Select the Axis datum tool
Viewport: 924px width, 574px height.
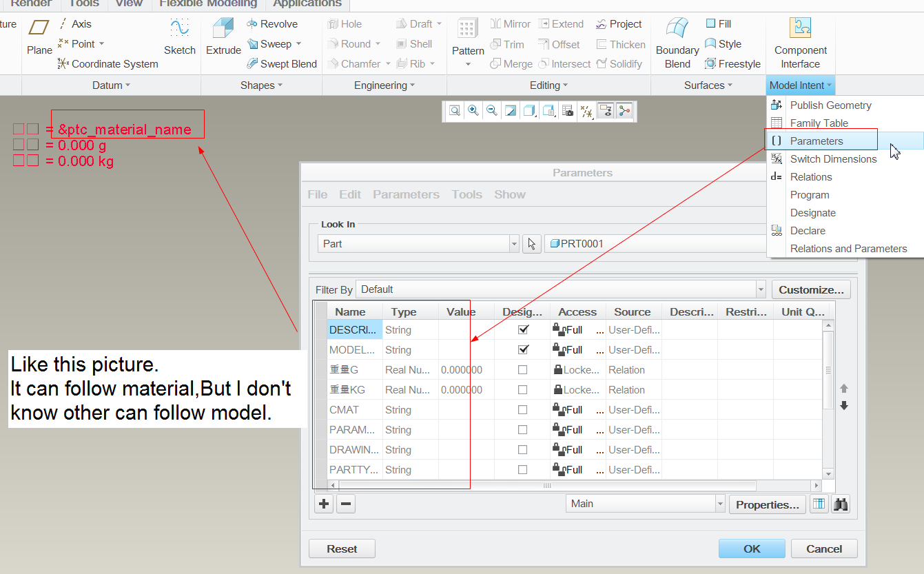tap(74, 23)
